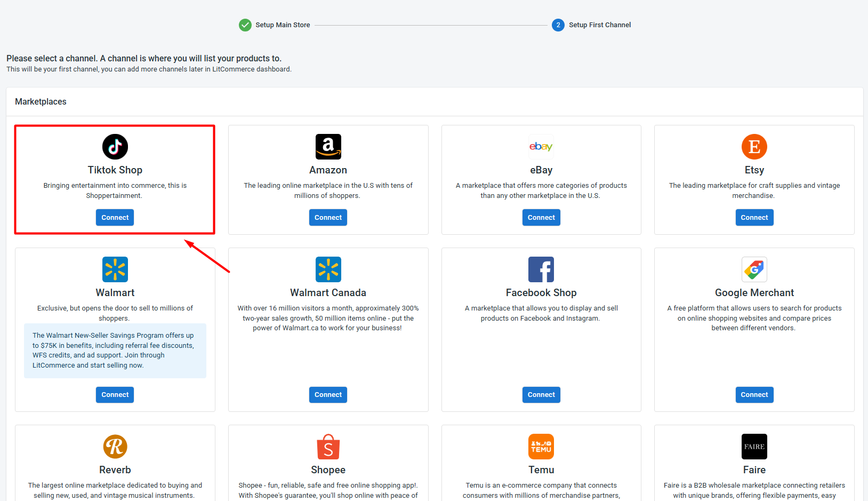Click the Etsy craft supplies description
This screenshot has height=501, width=868.
(x=754, y=190)
